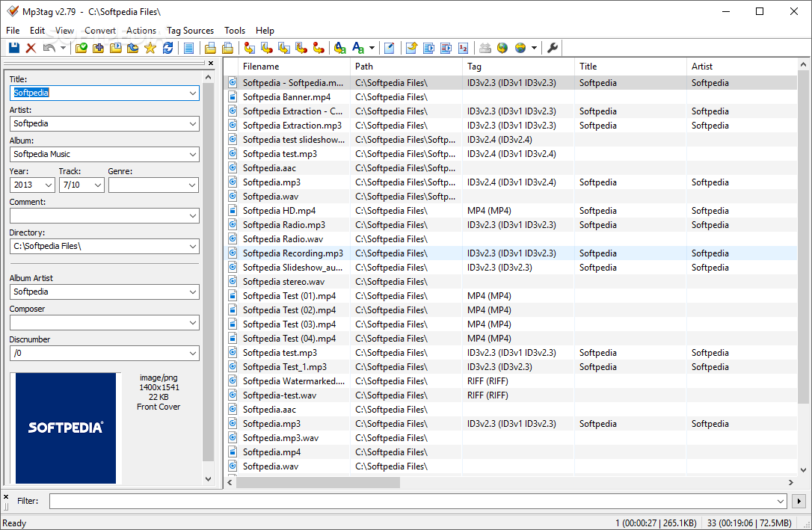812x530 pixels.
Task: Open the Tag Sources menu
Action: pyautogui.click(x=190, y=31)
